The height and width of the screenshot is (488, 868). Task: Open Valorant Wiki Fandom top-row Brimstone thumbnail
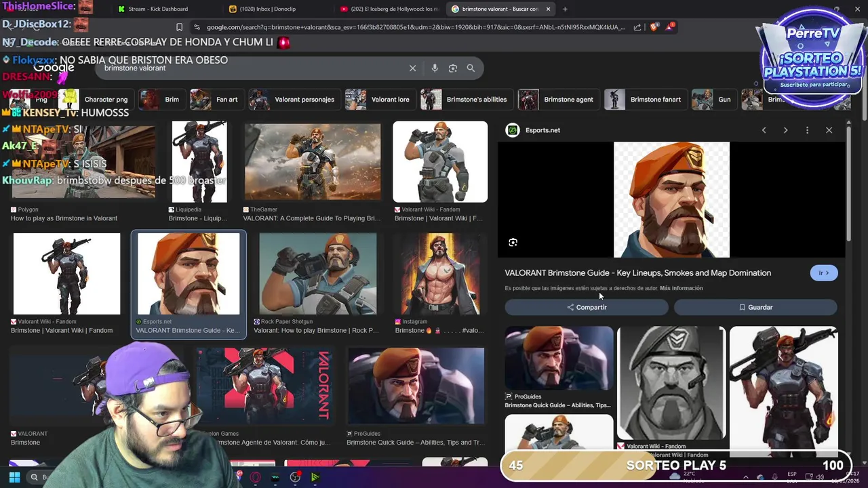coord(440,162)
